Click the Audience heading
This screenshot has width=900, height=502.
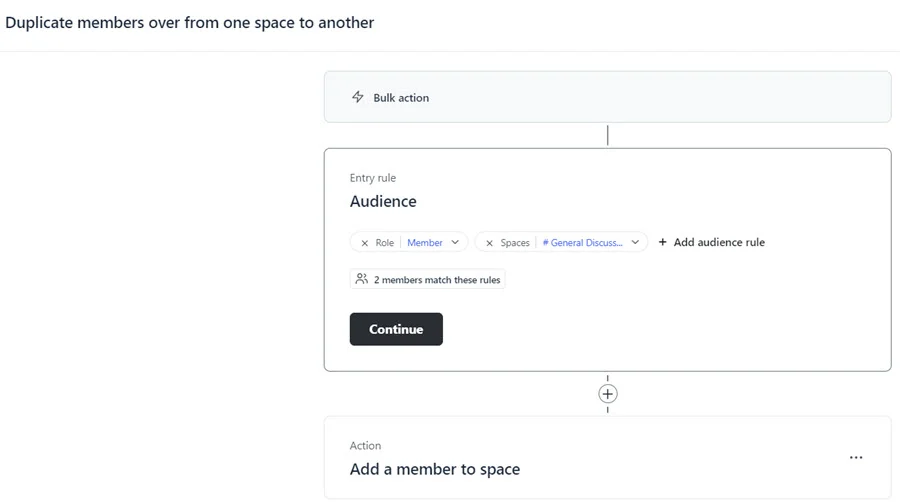pyautogui.click(x=383, y=201)
